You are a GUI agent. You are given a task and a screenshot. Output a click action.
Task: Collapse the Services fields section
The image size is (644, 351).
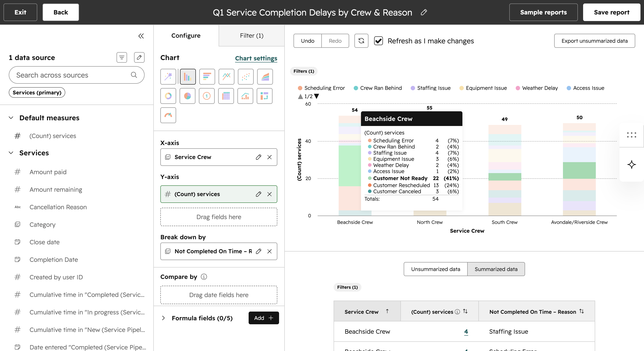pos(11,153)
